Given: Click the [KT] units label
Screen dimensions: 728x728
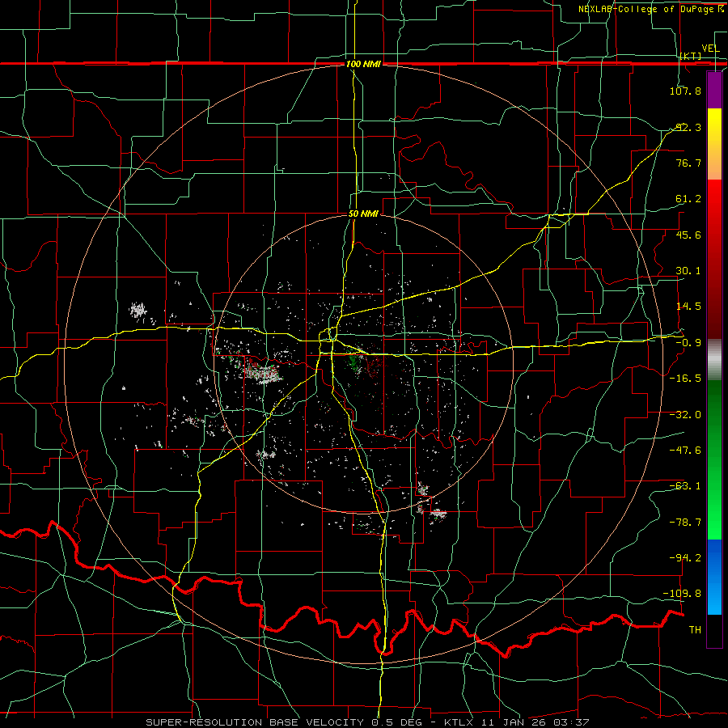Looking at the screenshot, I should [x=691, y=56].
